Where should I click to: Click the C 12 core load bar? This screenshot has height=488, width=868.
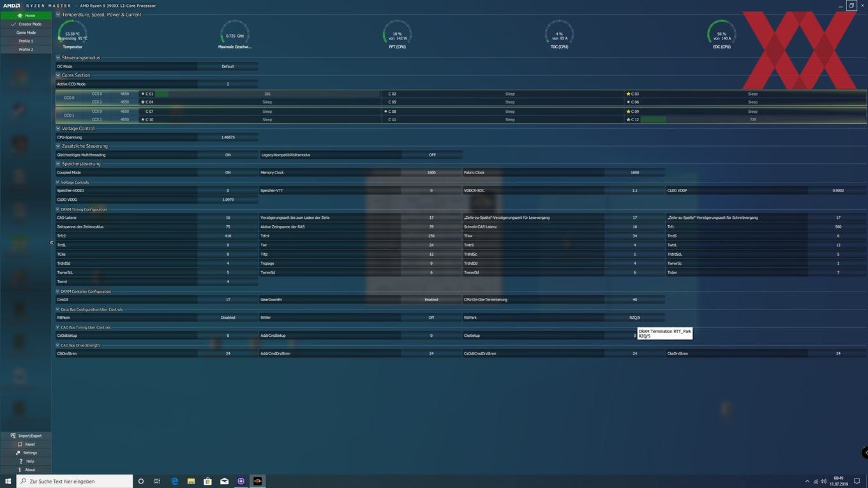point(753,120)
